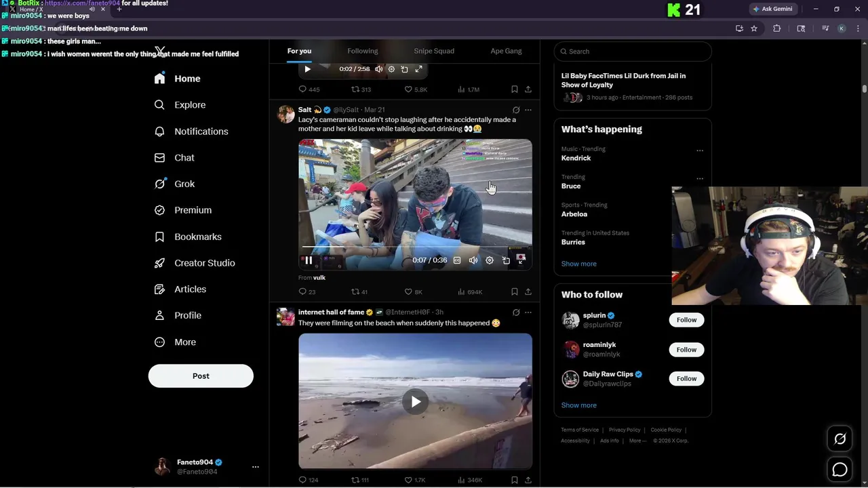Bookmark the top post with 445 replies
Viewport: 868px width, 488px height.
click(515, 89)
